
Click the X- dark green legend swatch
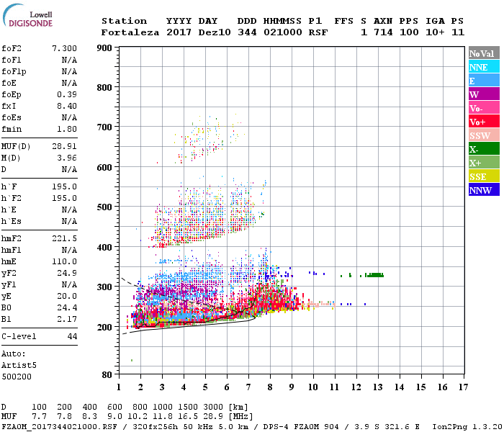pos(484,149)
